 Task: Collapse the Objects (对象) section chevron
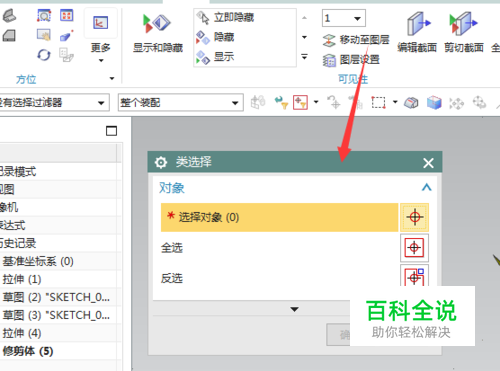426,187
